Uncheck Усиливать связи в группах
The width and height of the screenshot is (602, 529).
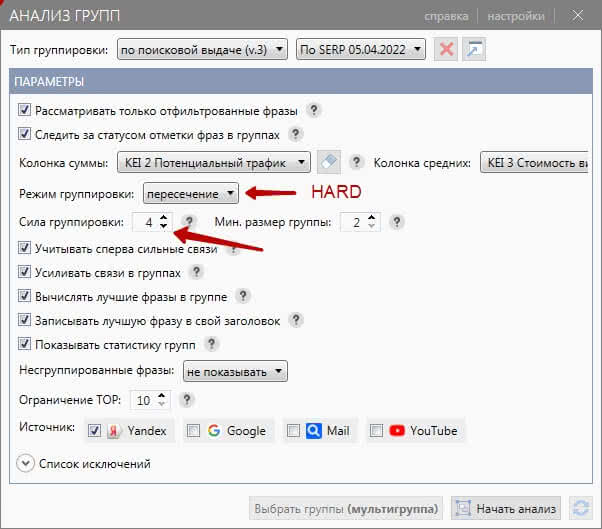point(24,272)
